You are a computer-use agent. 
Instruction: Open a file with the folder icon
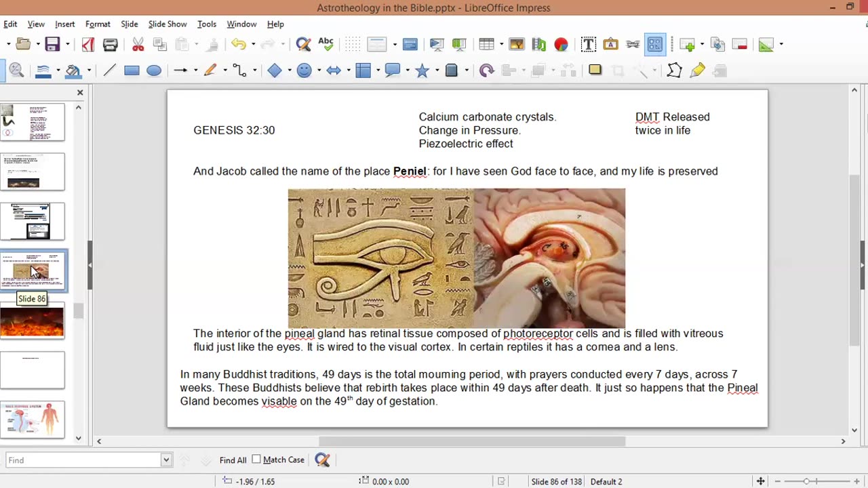click(x=23, y=45)
